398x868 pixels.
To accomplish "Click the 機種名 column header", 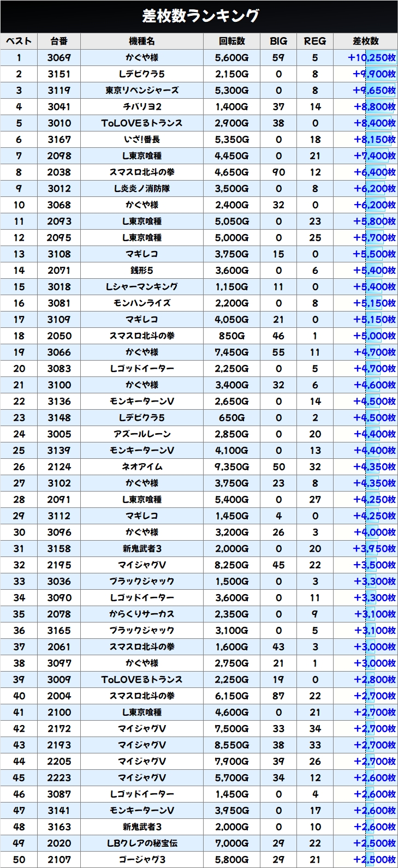I will click(x=142, y=41).
